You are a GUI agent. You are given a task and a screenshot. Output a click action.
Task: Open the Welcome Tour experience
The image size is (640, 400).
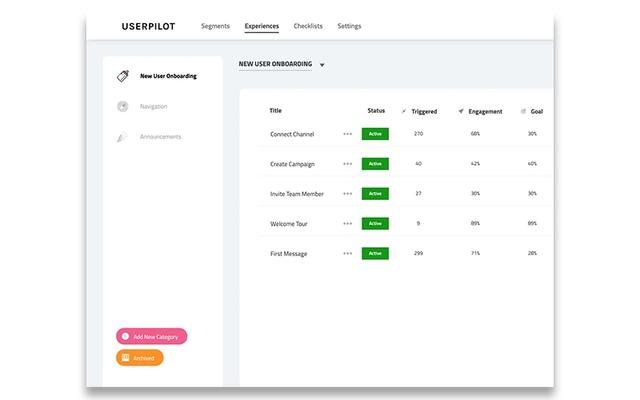[x=289, y=224]
